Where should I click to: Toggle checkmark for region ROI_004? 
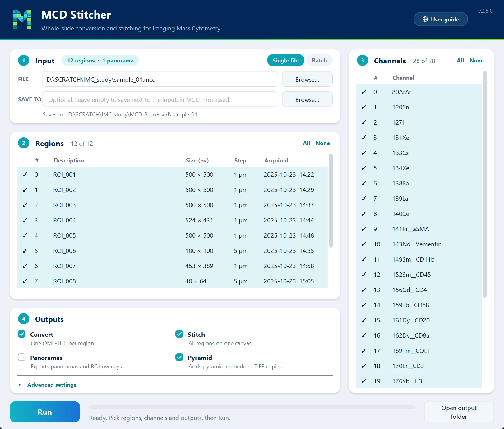25,220
